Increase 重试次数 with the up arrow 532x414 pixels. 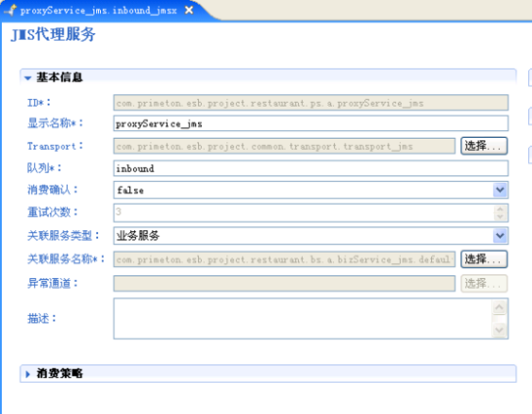[500, 208]
